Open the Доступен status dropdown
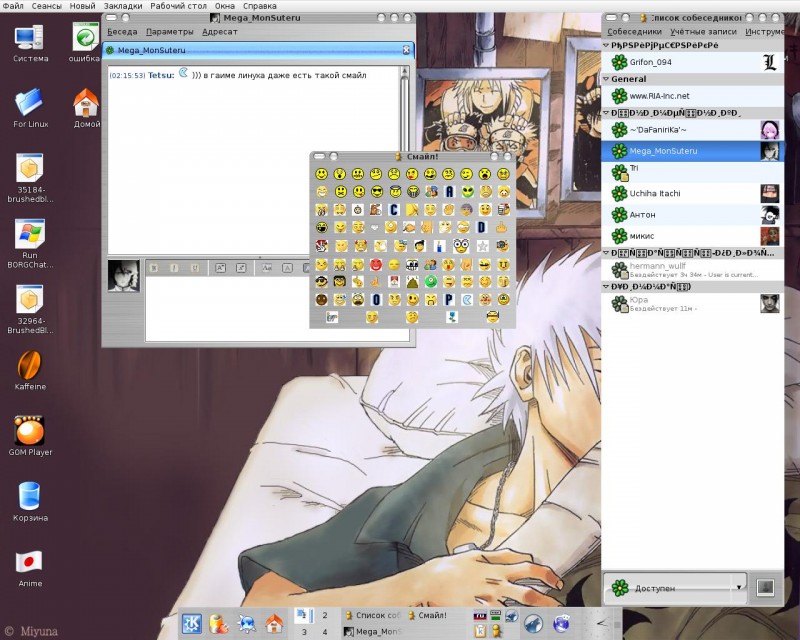800x640 pixels. 675,588
